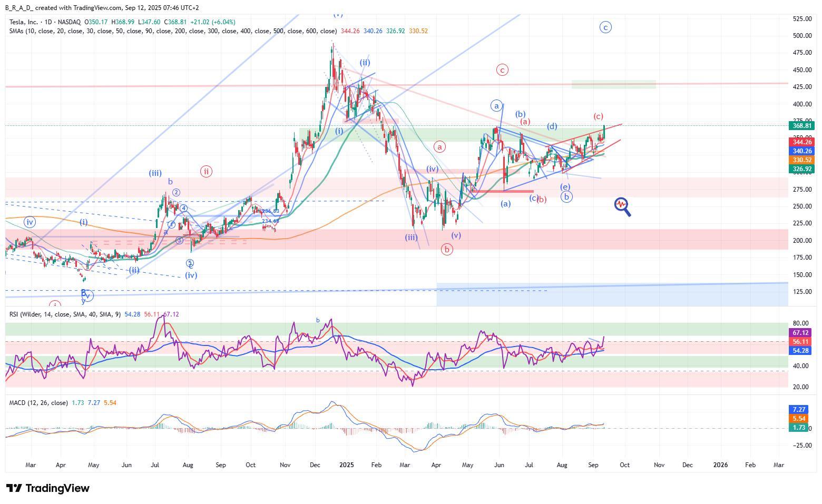822x504 pixels.
Task: Select the light blue rectangle near 125 level
Action: click(612, 294)
